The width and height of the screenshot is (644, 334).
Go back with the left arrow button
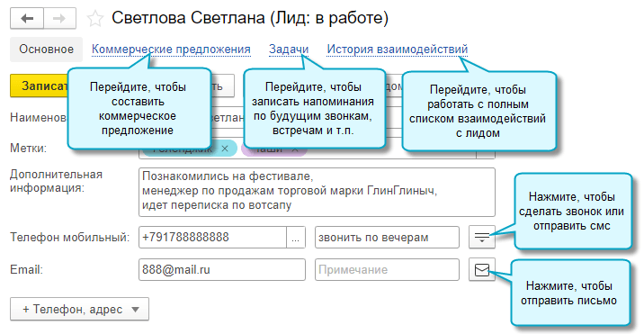click(x=27, y=19)
